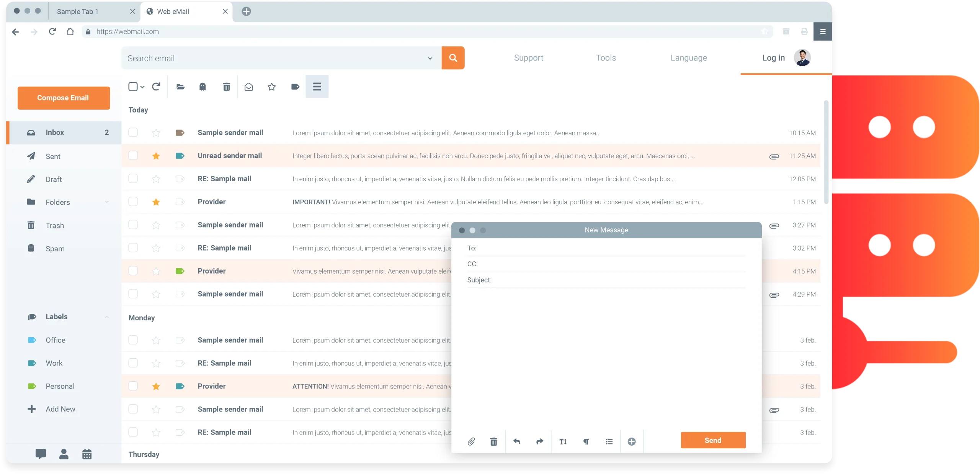Discard draft via trash icon in New Message
The width and height of the screenshot is (980, 474).
pos(493,441)
